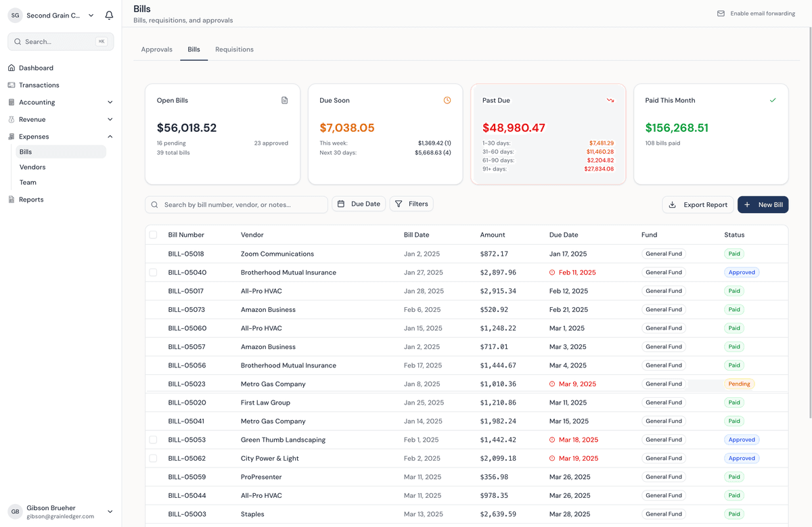The image size is (812, 527).
Task: Click overdue alert icon beside Mar 19, 2025
Action: (x=552, y=459)
